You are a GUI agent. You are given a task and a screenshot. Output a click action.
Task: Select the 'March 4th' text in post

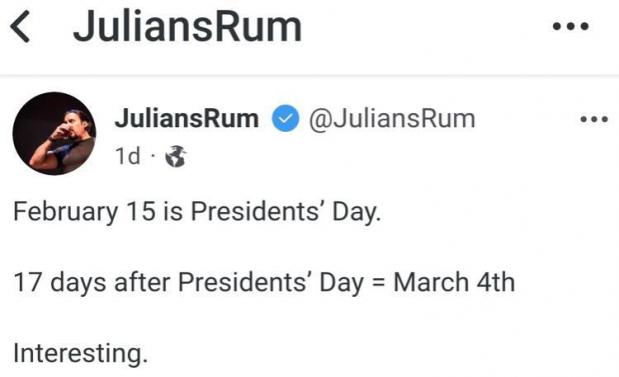(454, 282)
